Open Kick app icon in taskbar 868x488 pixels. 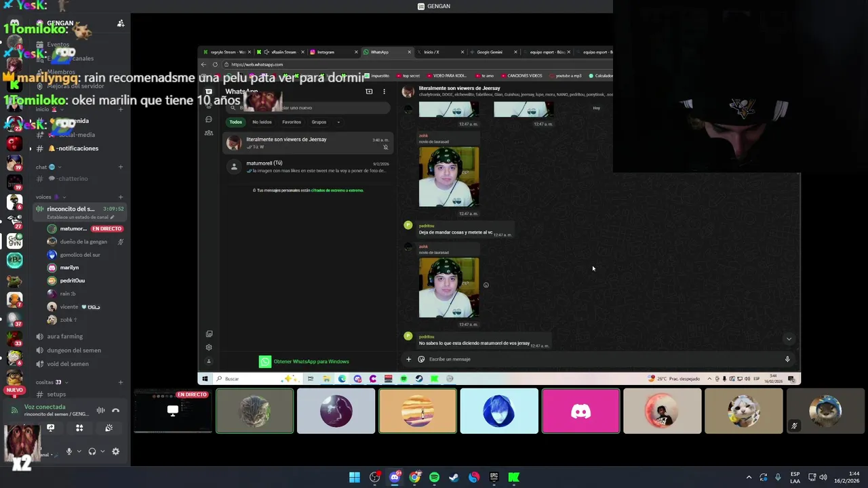point(514,477)
